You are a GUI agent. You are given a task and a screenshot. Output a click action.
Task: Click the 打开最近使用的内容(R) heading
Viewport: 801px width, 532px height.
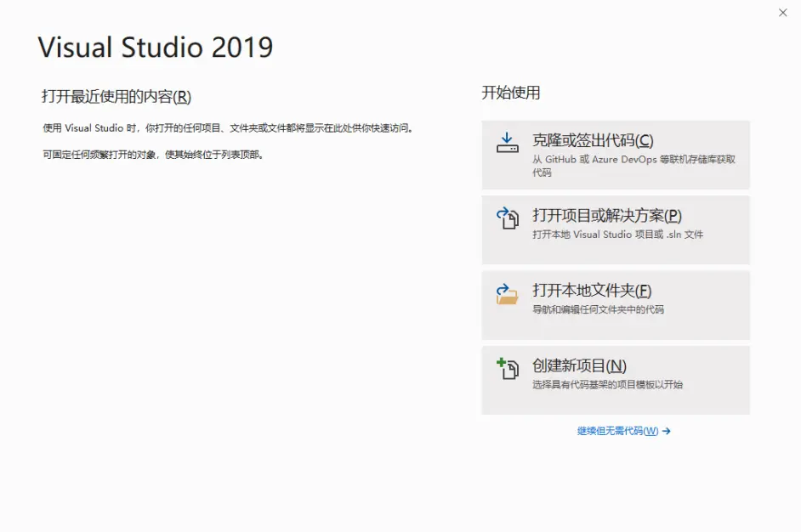click(x=116, y=97)
